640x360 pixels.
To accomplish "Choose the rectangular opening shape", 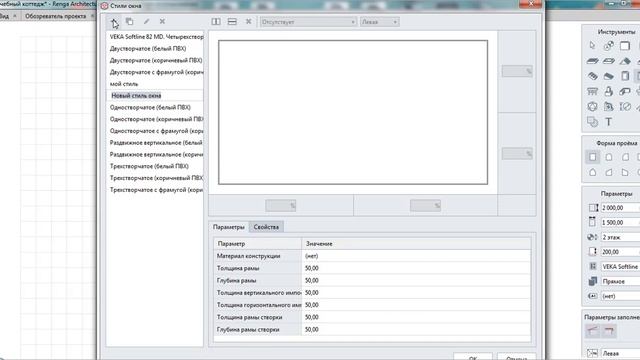I will point(593,157).
